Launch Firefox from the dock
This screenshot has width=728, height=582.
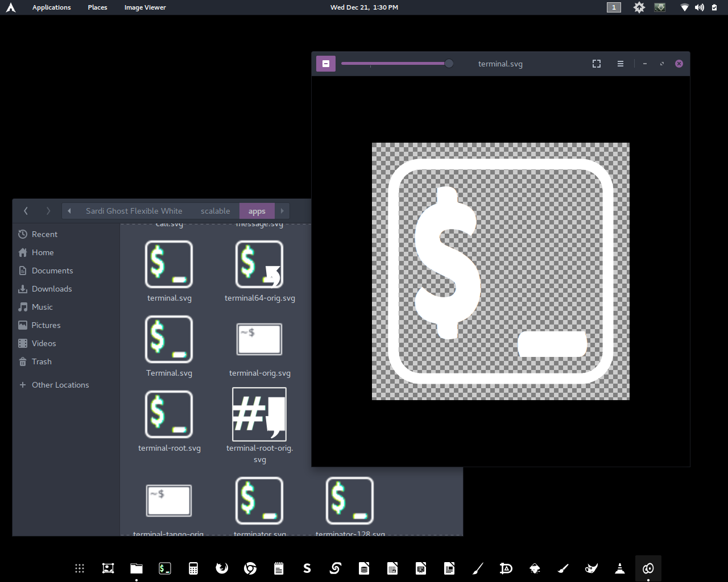coord(222,568)
